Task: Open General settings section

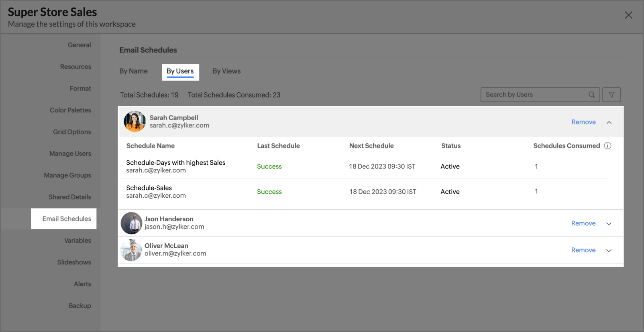Action: point(79,45)
